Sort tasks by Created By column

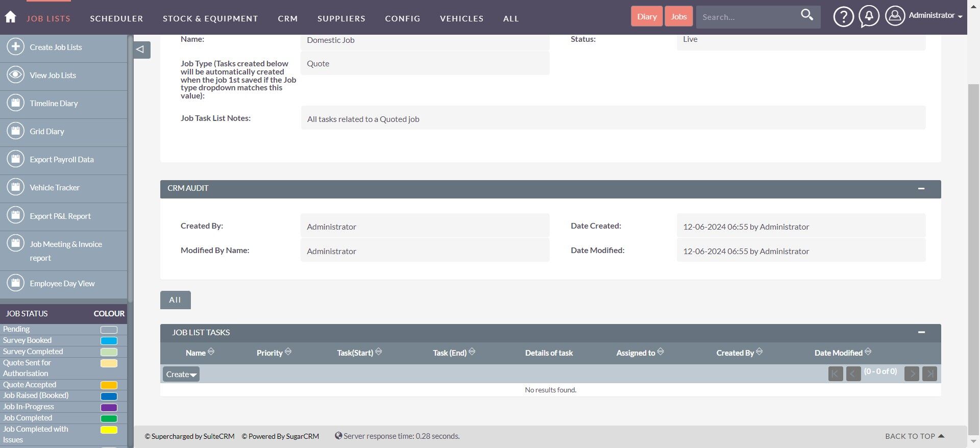740,353
